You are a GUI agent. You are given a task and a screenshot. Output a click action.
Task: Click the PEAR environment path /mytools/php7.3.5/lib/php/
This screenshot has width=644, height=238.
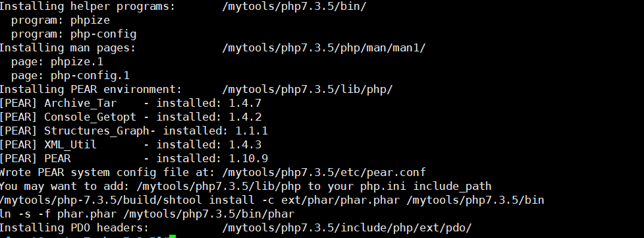308,90
